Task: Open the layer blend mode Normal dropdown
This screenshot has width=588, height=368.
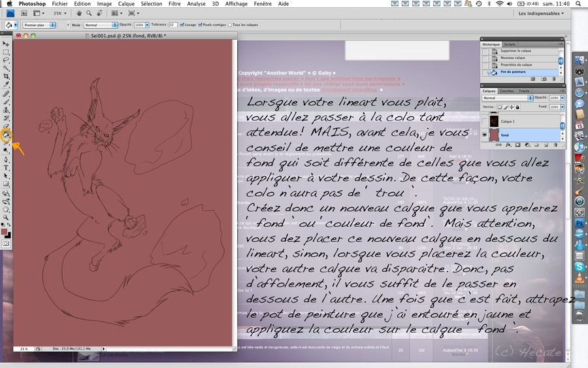Action: tap(508, 98)
